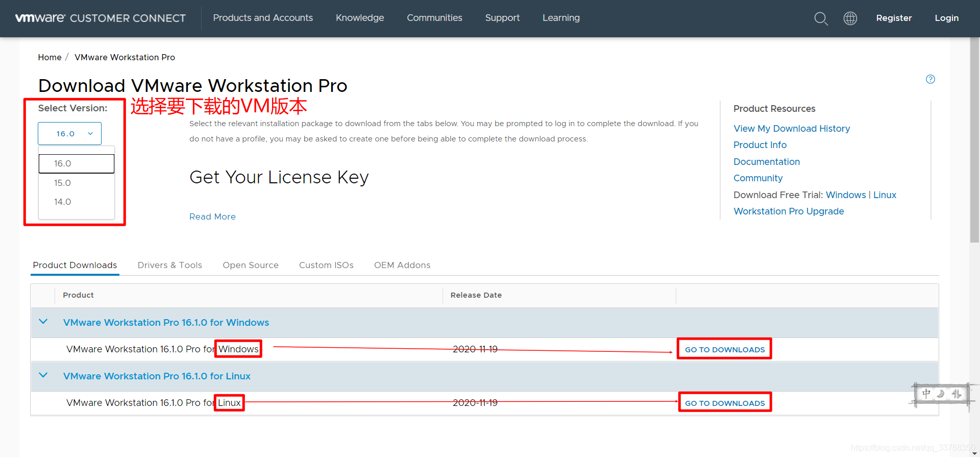Click the Read More link
The width and height of the screenshot is (980, 457).
click(x=212, y=217)
